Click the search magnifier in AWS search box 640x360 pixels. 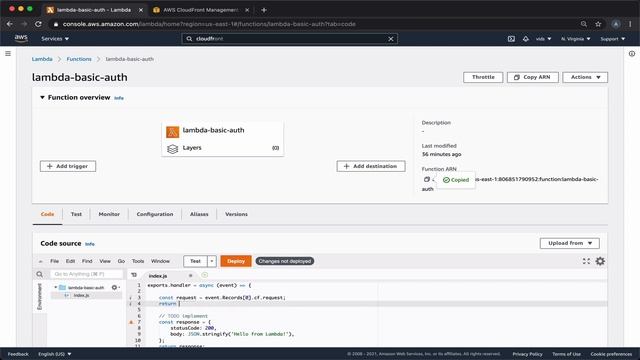coord(189,39)
